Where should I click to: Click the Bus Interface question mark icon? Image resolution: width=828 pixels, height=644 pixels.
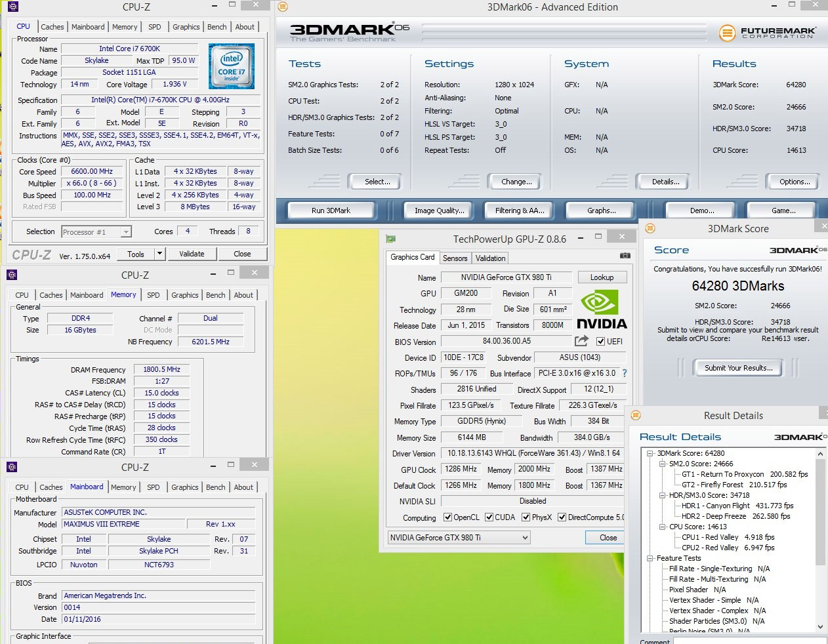coord(625,373)
